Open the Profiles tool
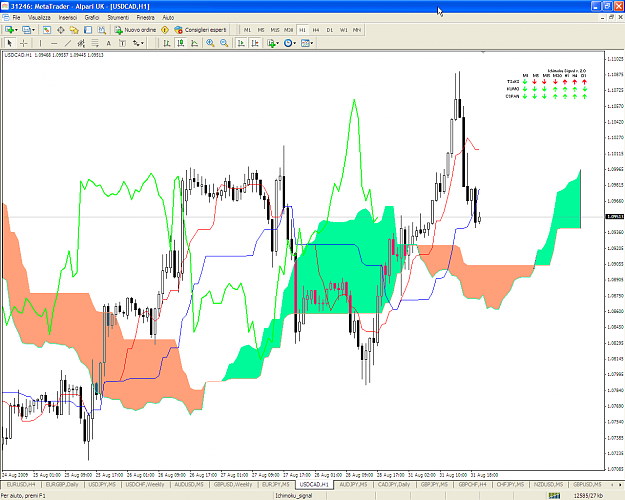625x500 pixels. coord(26,30)
